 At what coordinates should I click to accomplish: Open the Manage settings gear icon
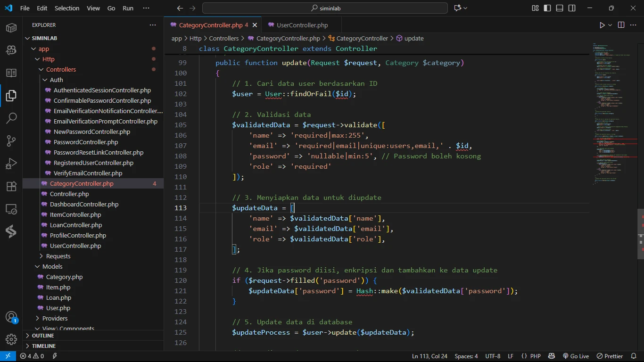click(11, 339)
